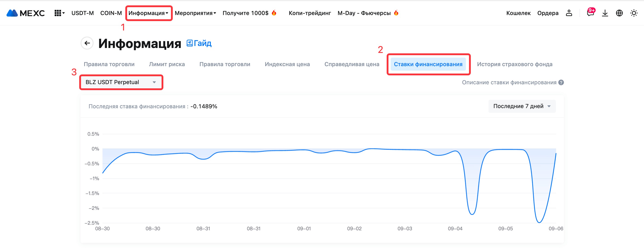This screenshot has width=644, height=248.
Task: Open the Кошелек wallet menu
Action: 518,13
